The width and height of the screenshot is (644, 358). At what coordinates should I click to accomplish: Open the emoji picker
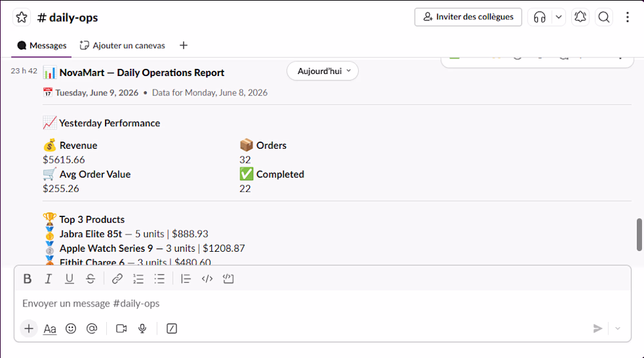(71, 328)
